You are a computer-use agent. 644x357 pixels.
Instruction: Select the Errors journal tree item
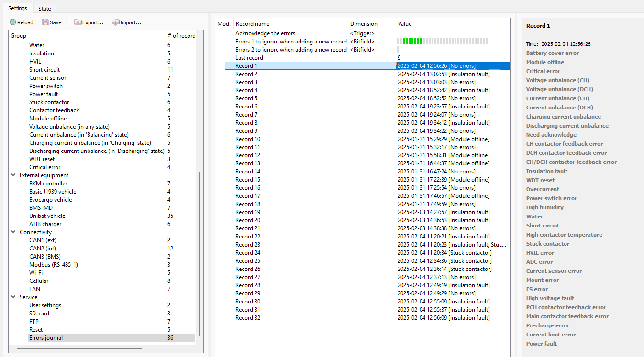click(x=111, y=338)
